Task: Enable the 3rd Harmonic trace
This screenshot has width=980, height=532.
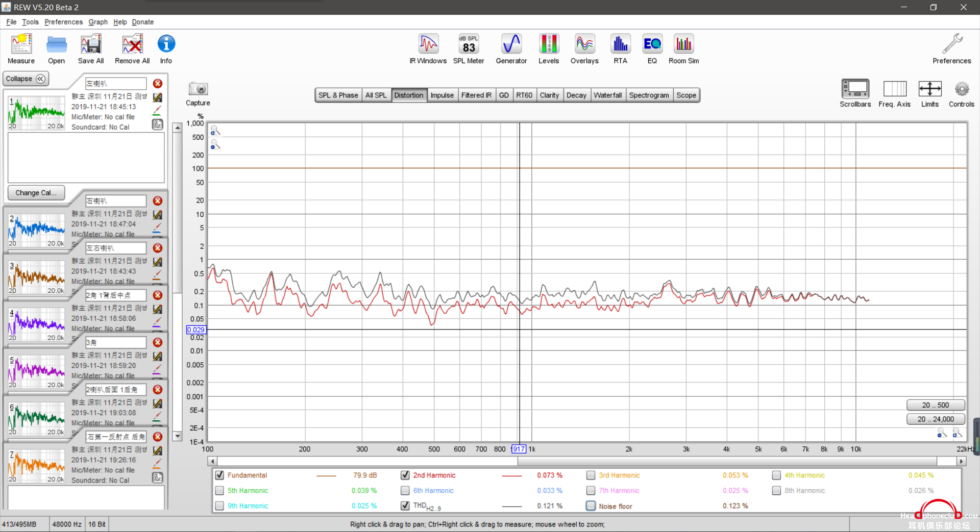Action: [x=591, y=475]
